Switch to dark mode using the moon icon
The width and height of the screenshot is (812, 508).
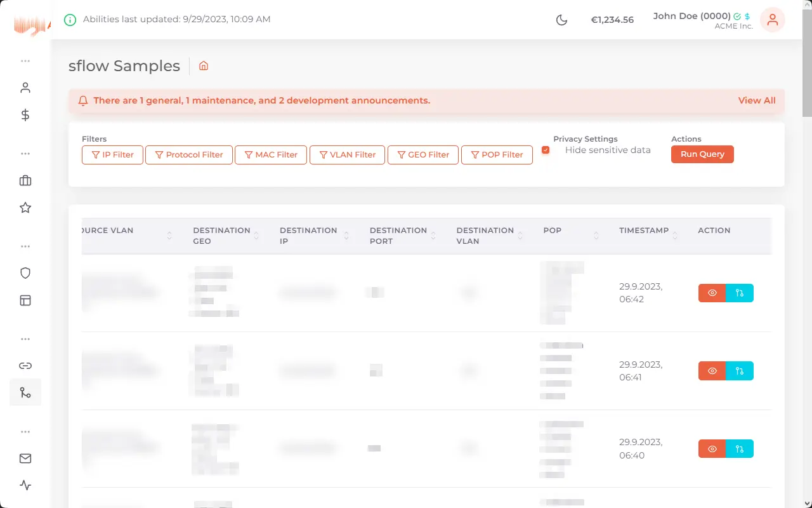click(x=561, y=20)
